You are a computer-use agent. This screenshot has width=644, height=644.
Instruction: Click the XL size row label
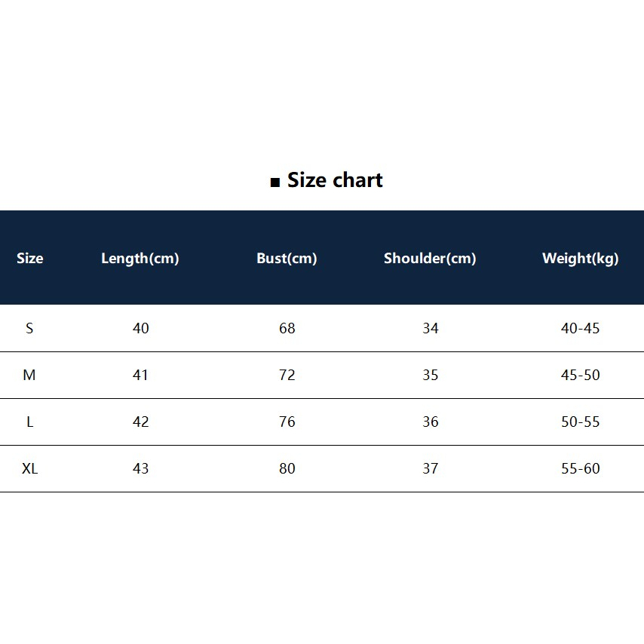coord(29,468)
